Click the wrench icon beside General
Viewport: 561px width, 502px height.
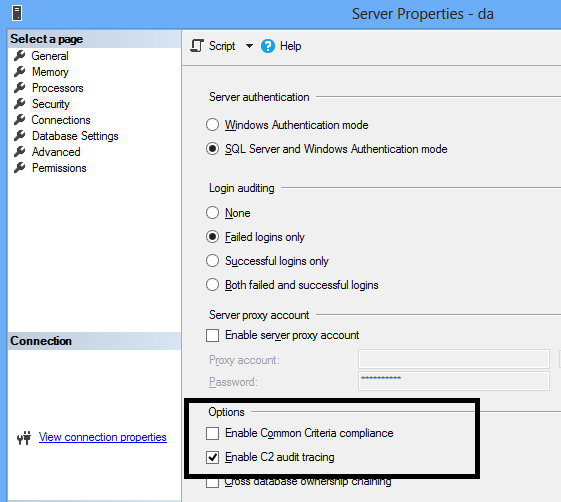pos(20,55)
